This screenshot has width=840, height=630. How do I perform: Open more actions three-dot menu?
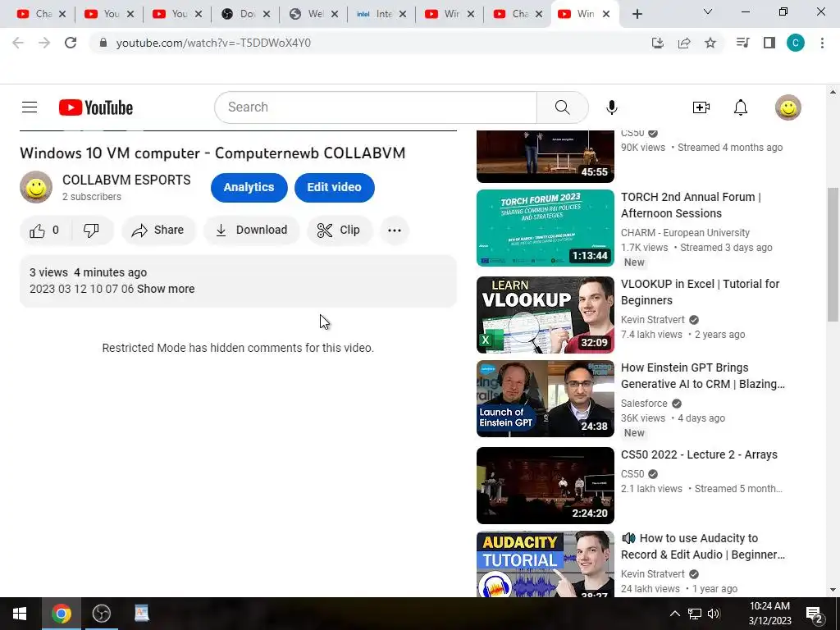pos(395,231)
